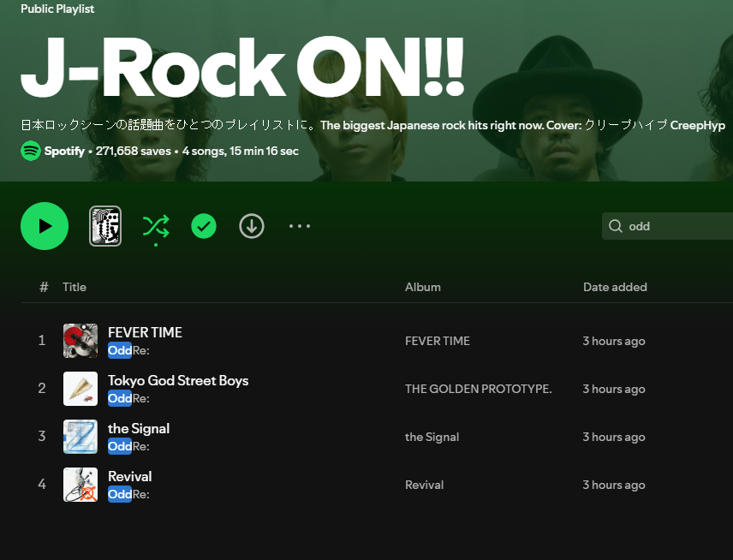Click the Public Playlist label
This screenshot has width=733, height=560.
tap(57, 9)
